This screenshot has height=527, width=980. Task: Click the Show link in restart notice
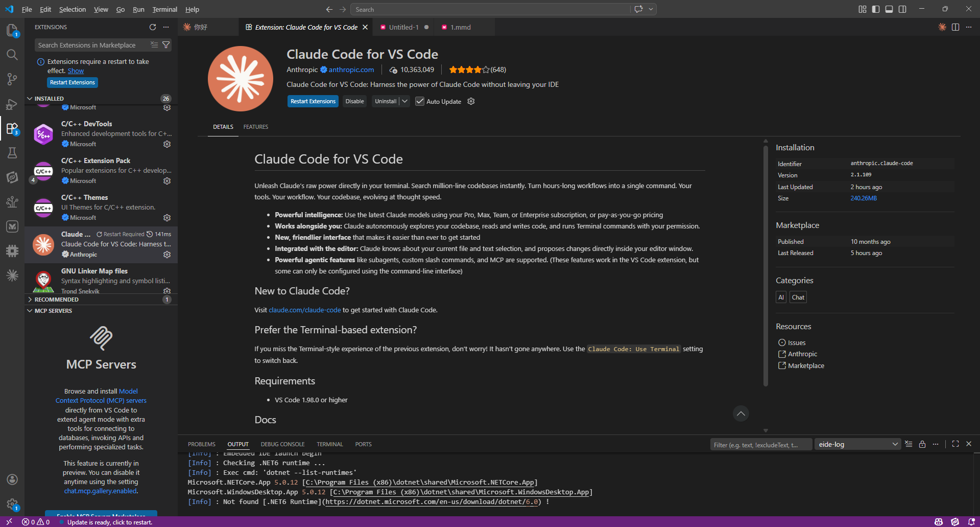pyautogui.click(x=76, y=71)
